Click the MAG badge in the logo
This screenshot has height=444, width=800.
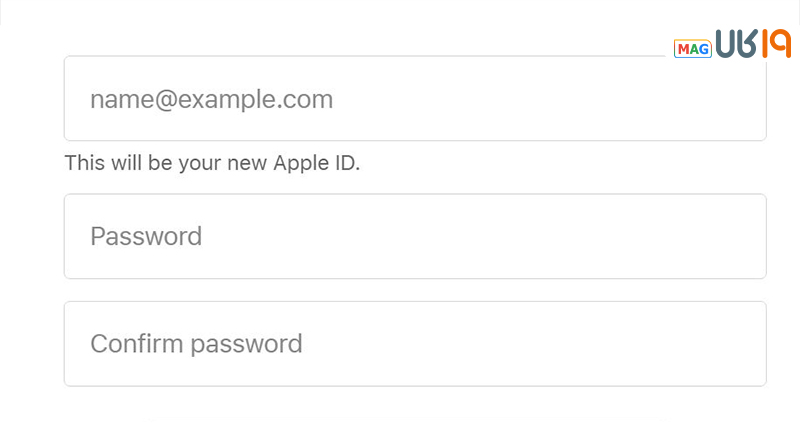[x=692, y=48]
